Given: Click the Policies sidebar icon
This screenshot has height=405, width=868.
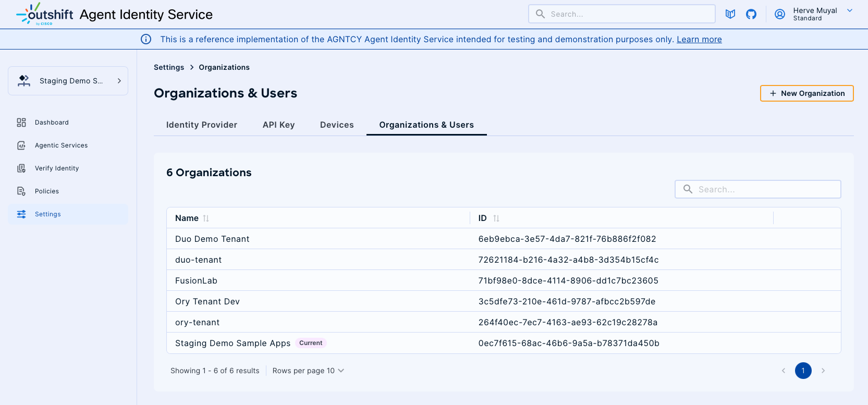Looking at the screenshot, I should [21, 191].
